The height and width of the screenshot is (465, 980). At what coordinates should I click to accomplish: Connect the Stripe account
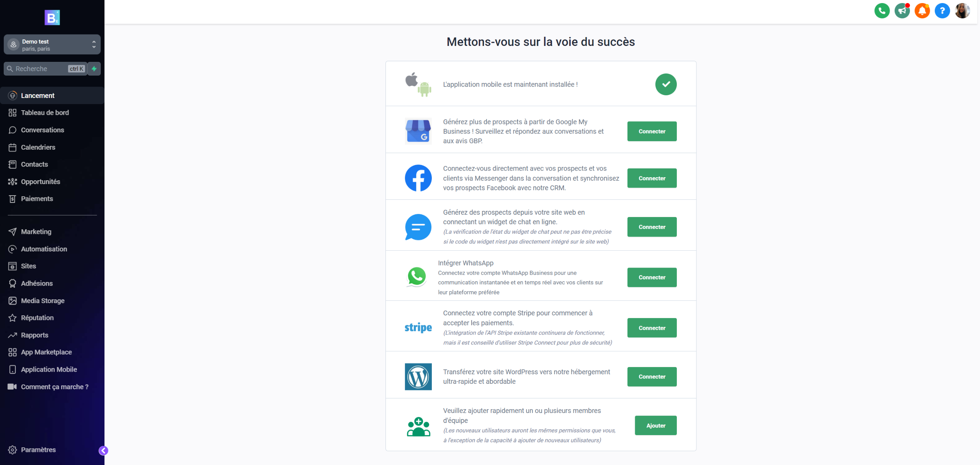pyautogui.click(x=652, y=328)
